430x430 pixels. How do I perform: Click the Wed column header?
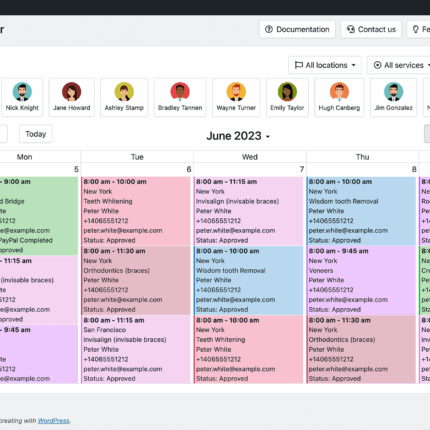(250, 157)
